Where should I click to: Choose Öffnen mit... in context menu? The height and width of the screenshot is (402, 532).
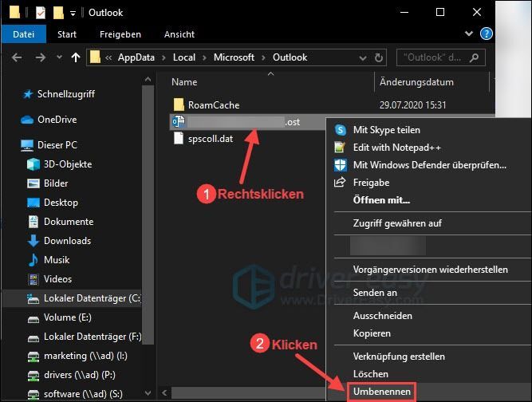point(381,200)
